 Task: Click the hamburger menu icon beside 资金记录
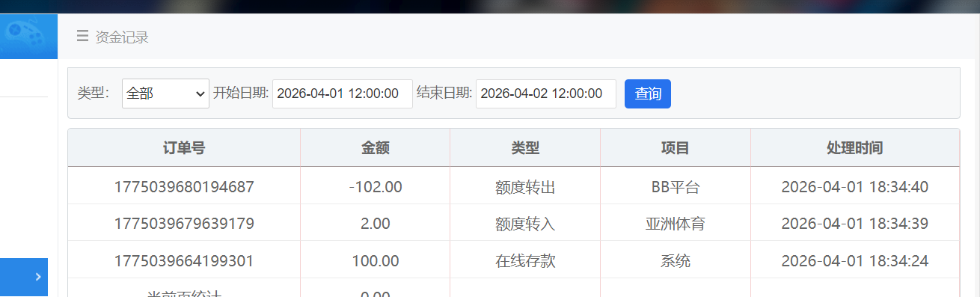(82, 36)
